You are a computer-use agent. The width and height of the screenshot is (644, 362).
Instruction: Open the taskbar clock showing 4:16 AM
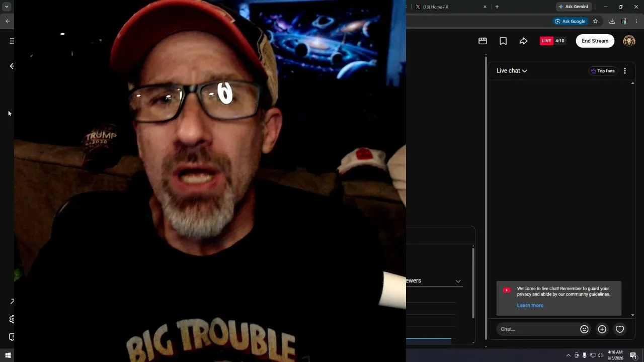point(615,355)
